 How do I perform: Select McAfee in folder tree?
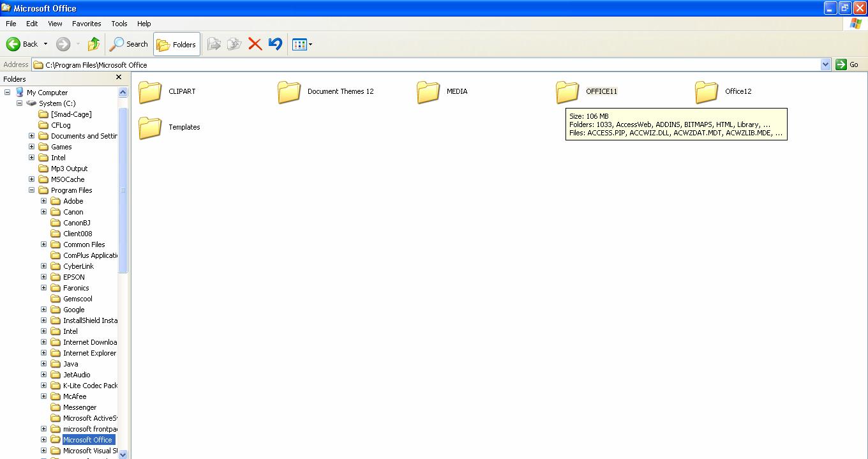[x=75, y=396]
